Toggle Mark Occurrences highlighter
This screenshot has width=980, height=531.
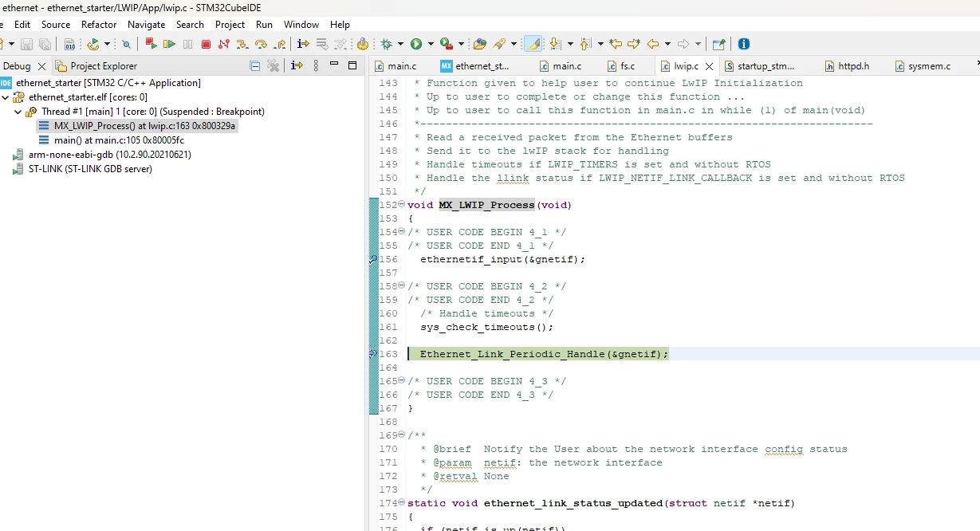(x=533, y=44)
